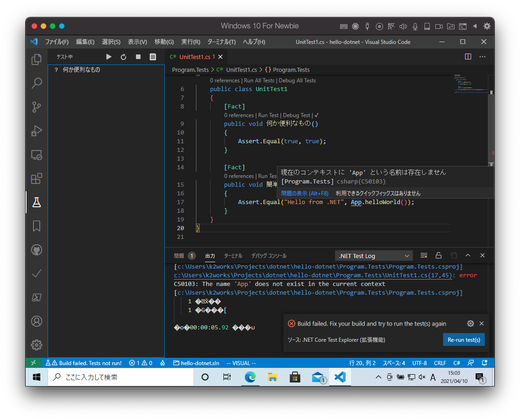The height and width of the screenshot is (420, 520).
Task: Click the Run all tests play icon
Action: [109, 57]
